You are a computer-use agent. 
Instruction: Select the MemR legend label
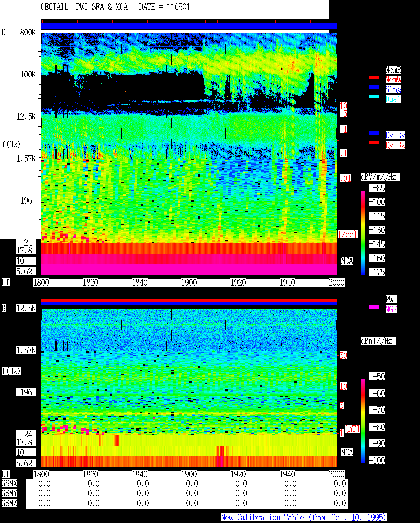393,70
